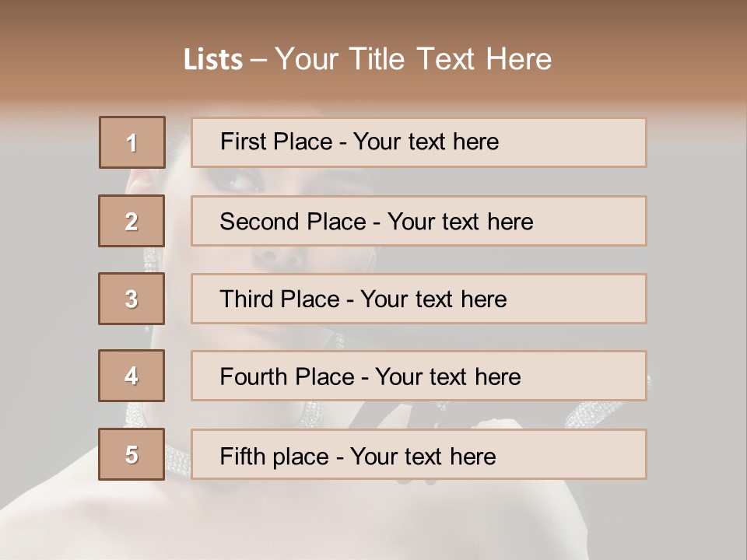Click the words 'Fourth Place' in list

287,376
